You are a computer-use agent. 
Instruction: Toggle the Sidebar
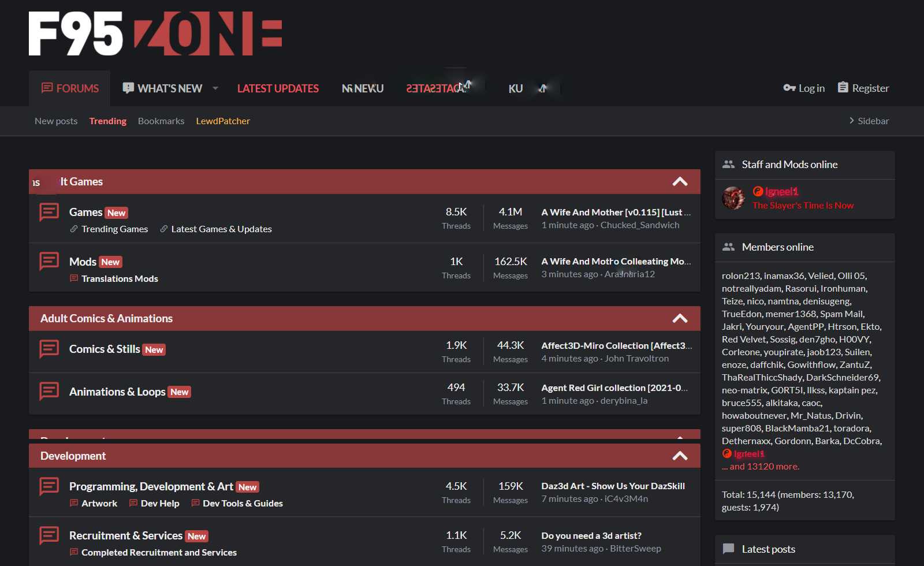[x=869, y=121]
